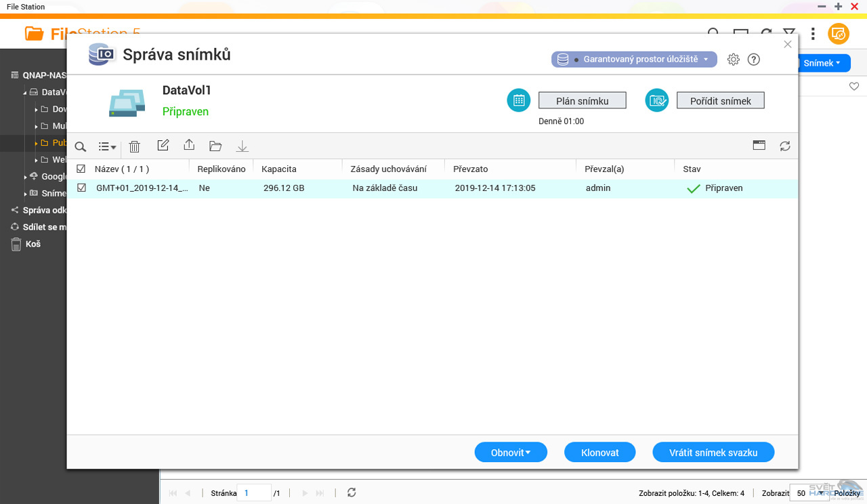This screenshot has height=504, width=867.
Task: Click the trash delete snapshot icon
Action: 135,146
